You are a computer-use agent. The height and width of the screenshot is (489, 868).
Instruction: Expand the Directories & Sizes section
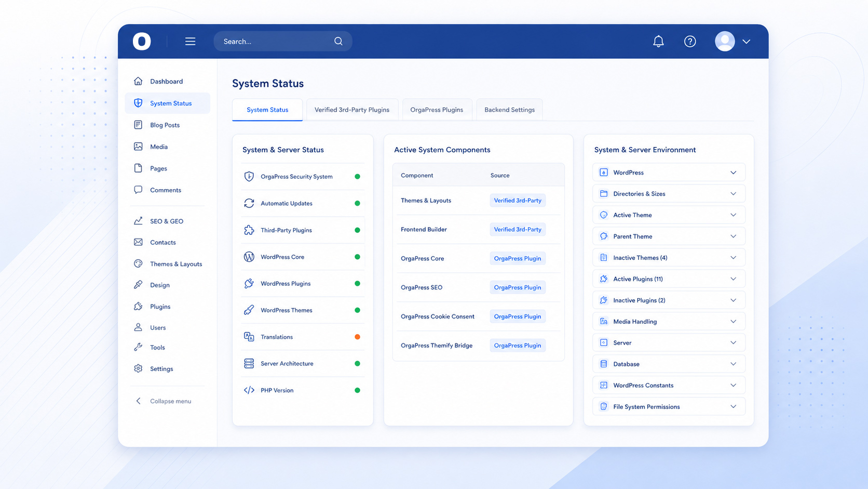tap(669, 194)
